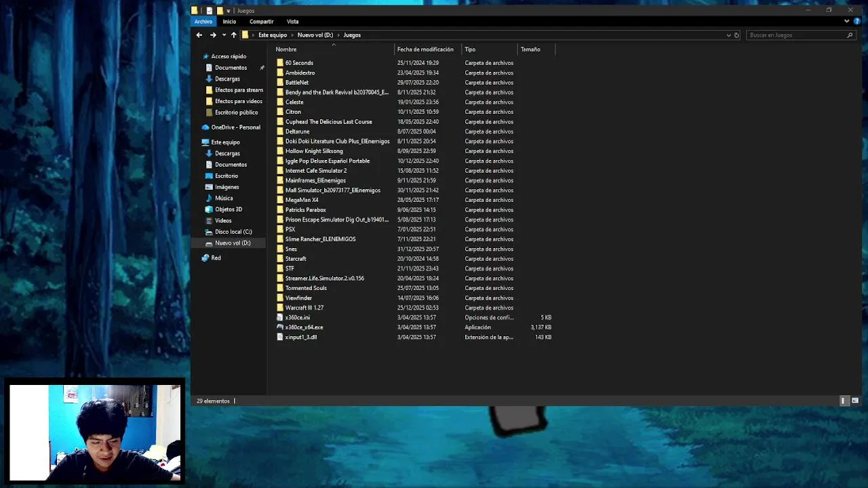Select the xinput1_3.dll file icon
The image size is (868, 488).
(280, 338)
